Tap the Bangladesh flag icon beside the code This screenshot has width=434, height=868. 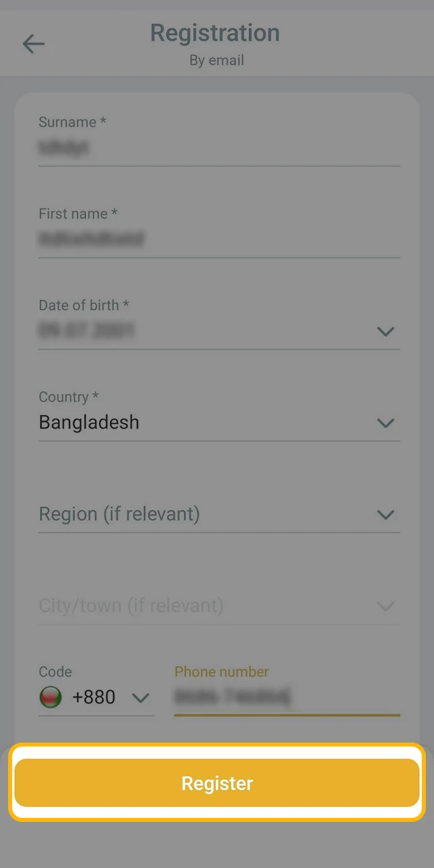coord(51,697)
